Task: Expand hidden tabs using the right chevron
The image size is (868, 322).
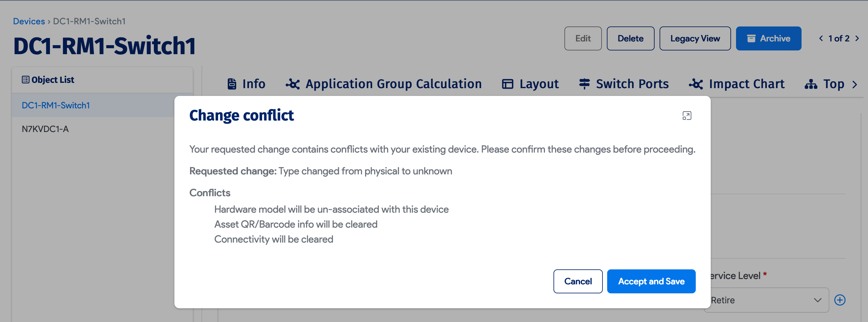Action: 855,84
